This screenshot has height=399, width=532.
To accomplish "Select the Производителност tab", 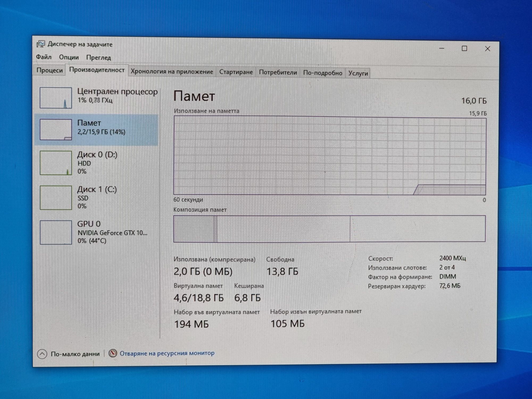I will point(97,70).
